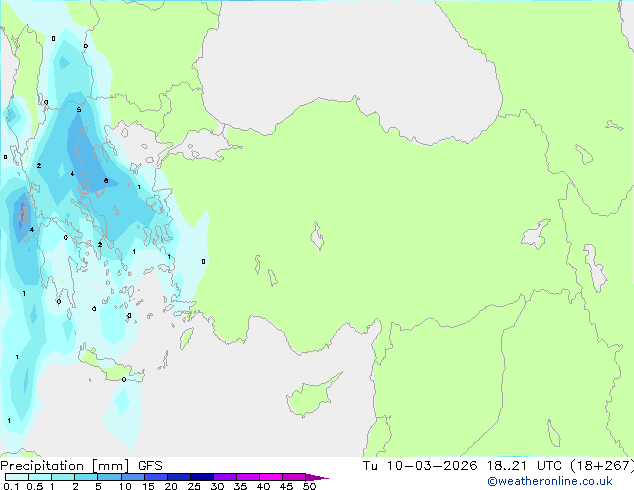Click the "18..21 UTC" time text
This screenshot has width=634, height=490.
[524, 466]
